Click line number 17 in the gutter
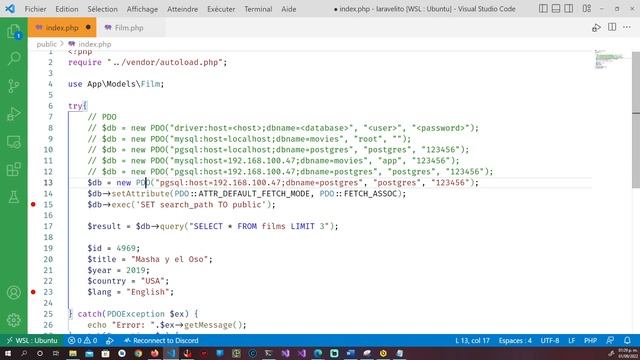This screenshot has height=360, width=640. [x=48, y=226]
